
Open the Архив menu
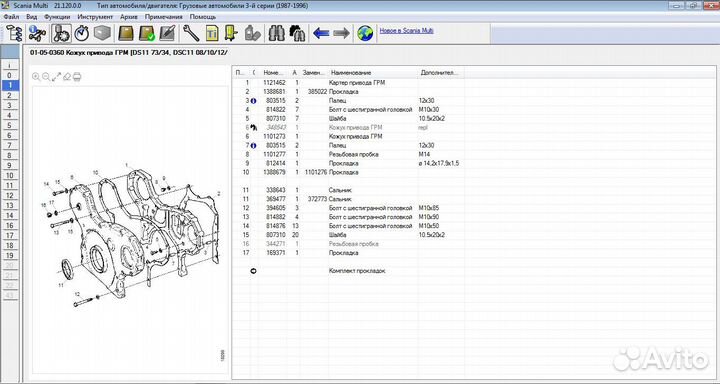pos(129,17)
